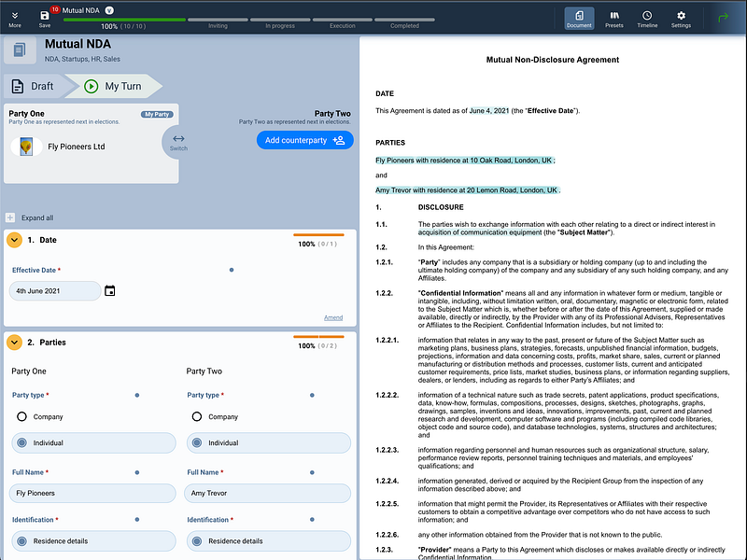
Task: Click the highlighted Fly Pioneers residence clause
Action: point(463,161)
